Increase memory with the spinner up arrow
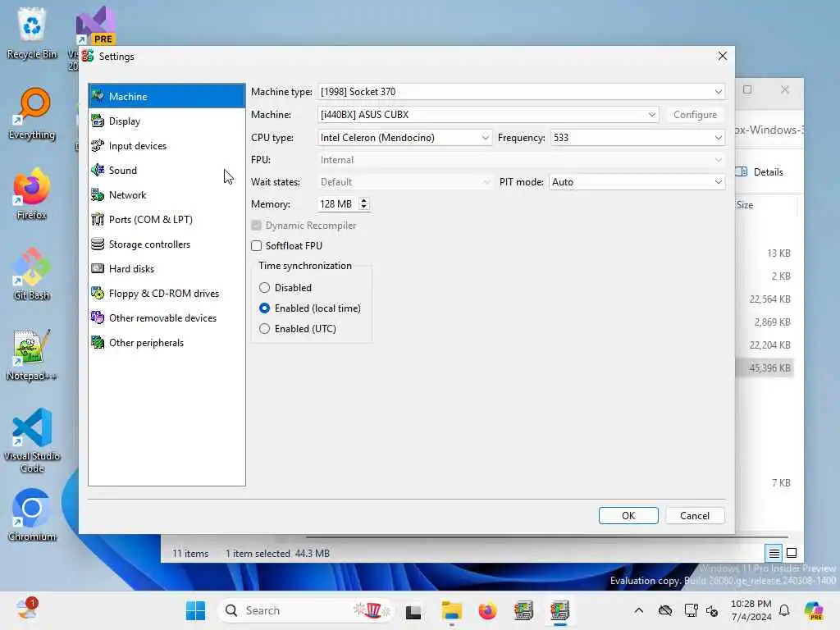Viewport: 840px width, 630px height. coord(363,201)
